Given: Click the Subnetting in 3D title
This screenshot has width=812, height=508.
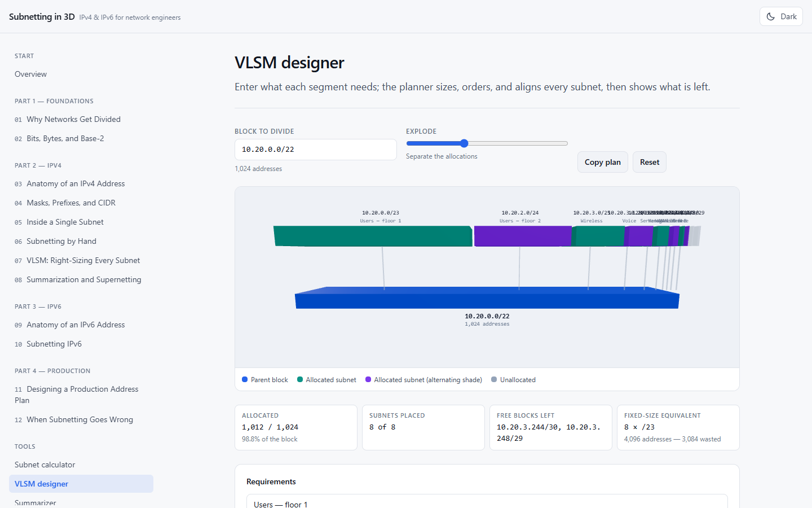Looking at the screenshot, I should point(42,17).
